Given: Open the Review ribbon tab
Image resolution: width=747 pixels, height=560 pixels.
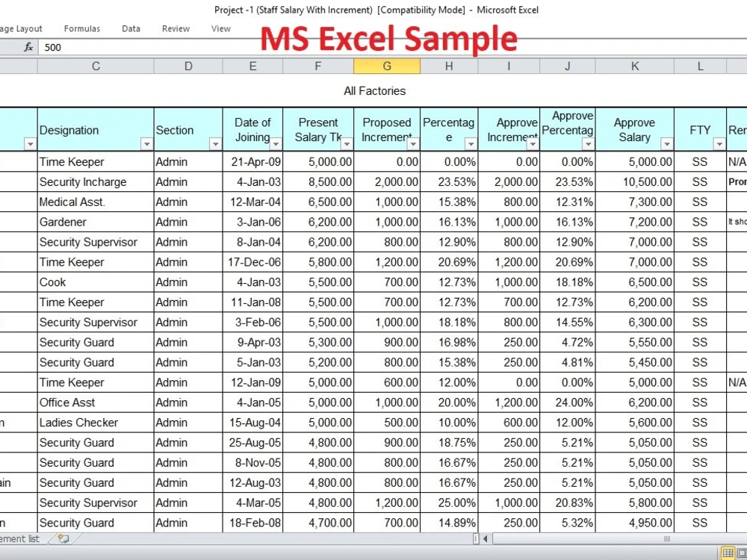Looking at the screenshot, I should tap(176, 28).
